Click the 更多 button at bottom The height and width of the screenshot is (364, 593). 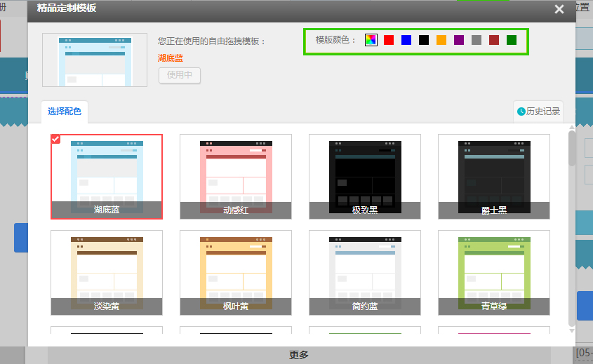tap(299, 355)
